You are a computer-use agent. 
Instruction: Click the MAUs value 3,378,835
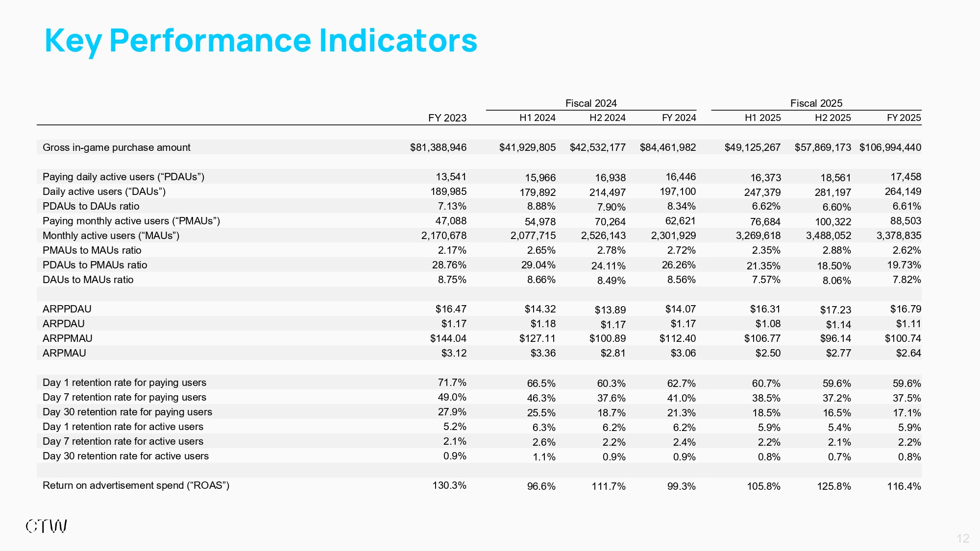click(898, 236)
